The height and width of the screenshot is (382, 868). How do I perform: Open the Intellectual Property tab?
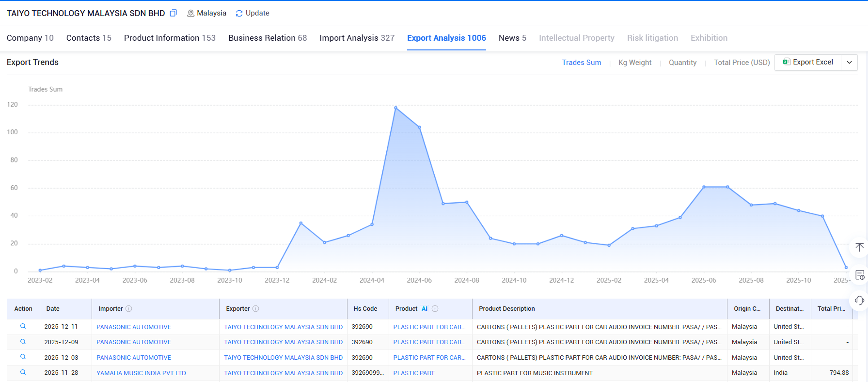577,38
